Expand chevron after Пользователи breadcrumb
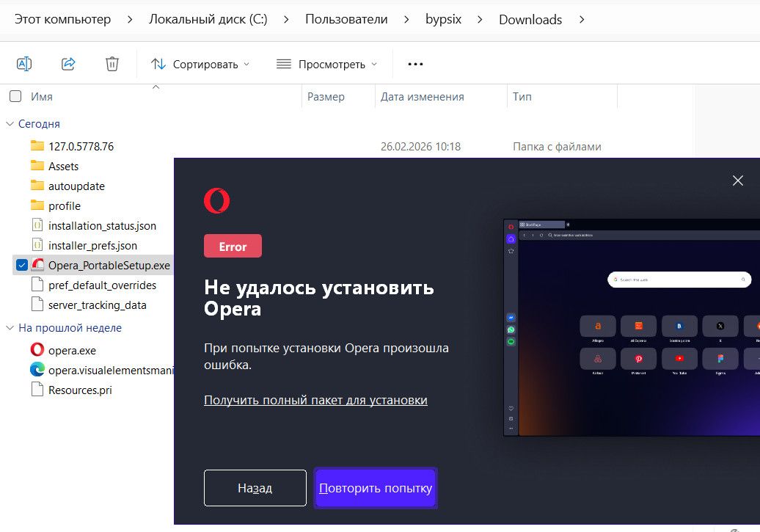This screenshot has height=532, width=760. tap(406, 19)
